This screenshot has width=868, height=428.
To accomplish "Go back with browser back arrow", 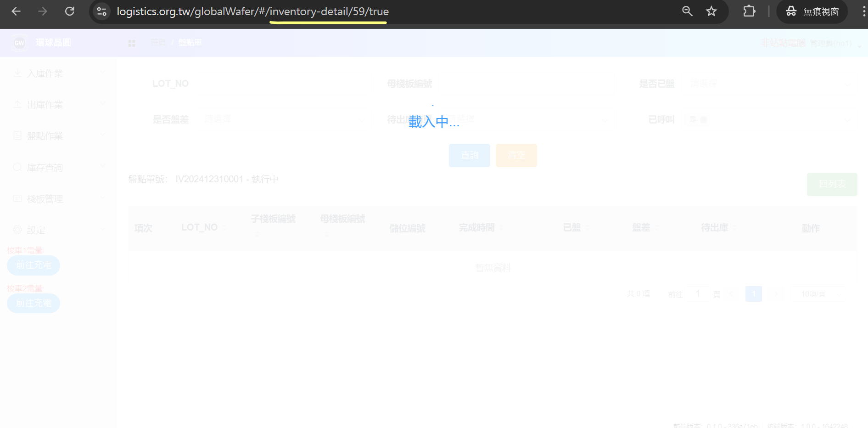I will pos(16,11).
